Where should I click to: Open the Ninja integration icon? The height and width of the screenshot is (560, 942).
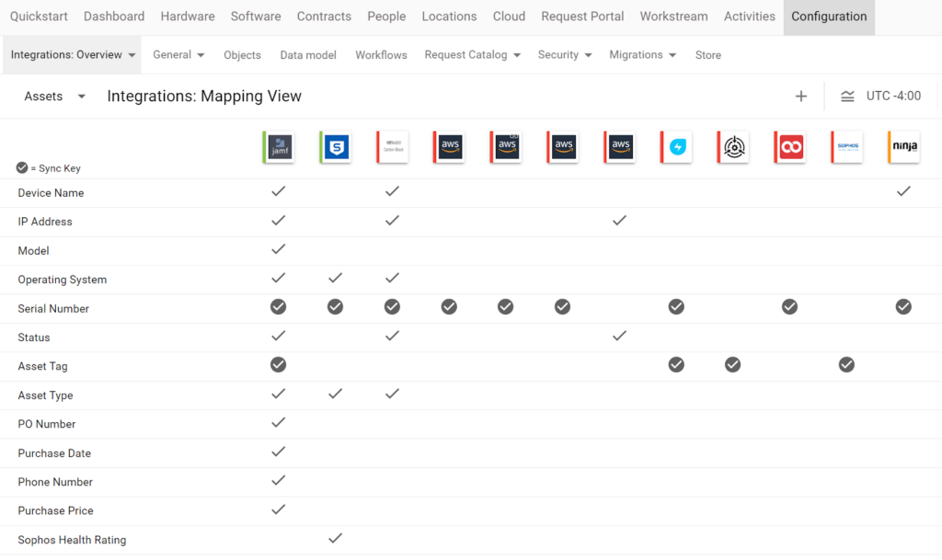pyautogui.click(x=903, y=147)
